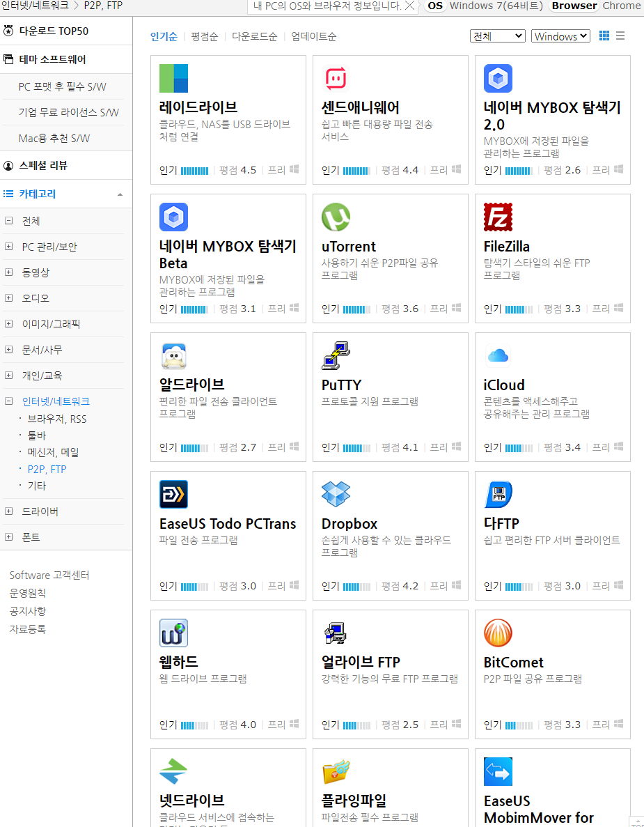Image resolution: width=644 pixels, height=827 pixels.
Task: Click the FileZilla icon
Action: click(498, 217)
